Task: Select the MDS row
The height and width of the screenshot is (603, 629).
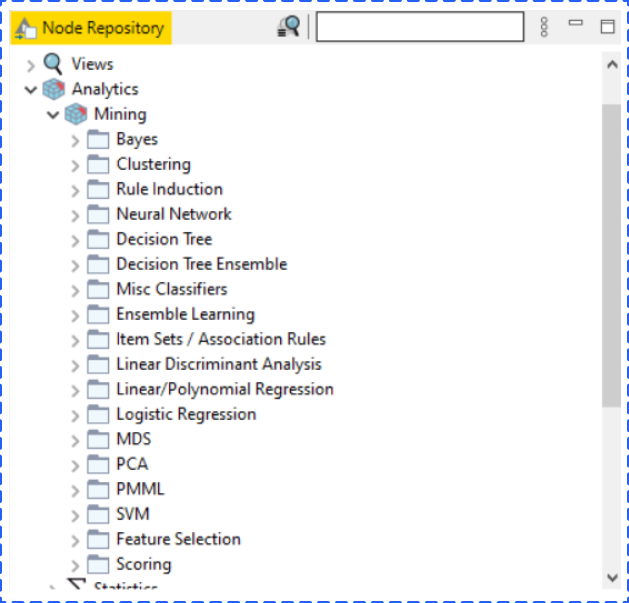Action: click(134, 439)
